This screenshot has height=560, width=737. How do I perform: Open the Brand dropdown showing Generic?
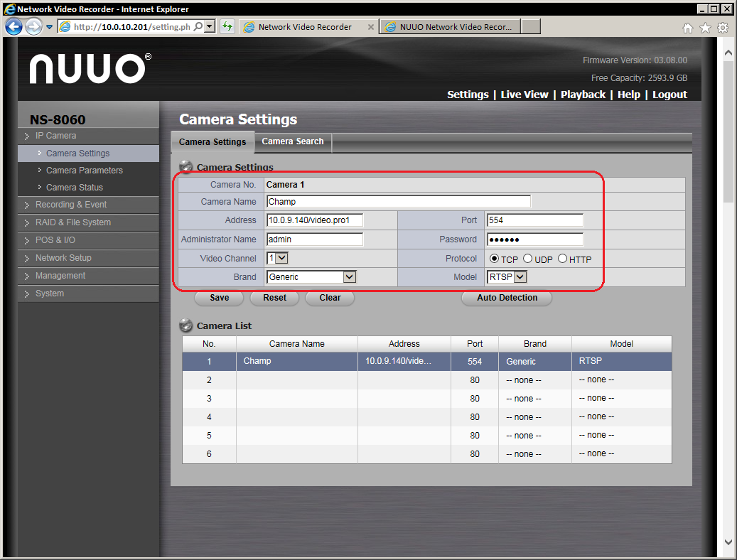pos(311,277)
